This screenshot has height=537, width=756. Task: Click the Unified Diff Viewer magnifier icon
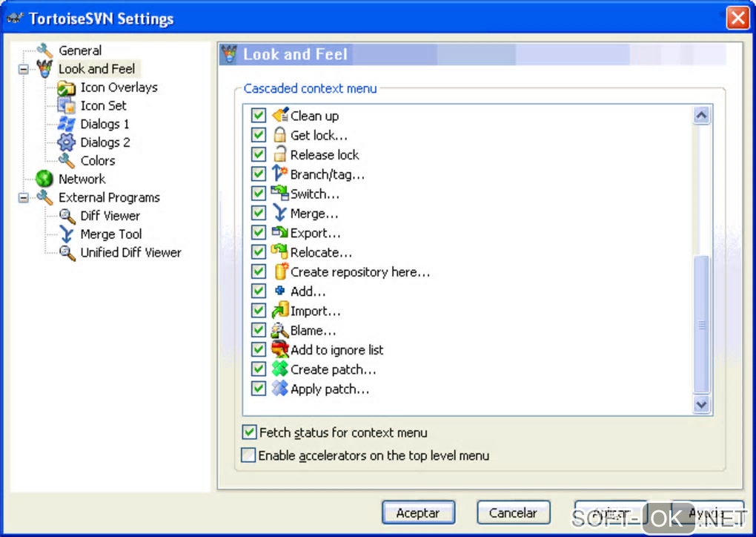point(67,253)
